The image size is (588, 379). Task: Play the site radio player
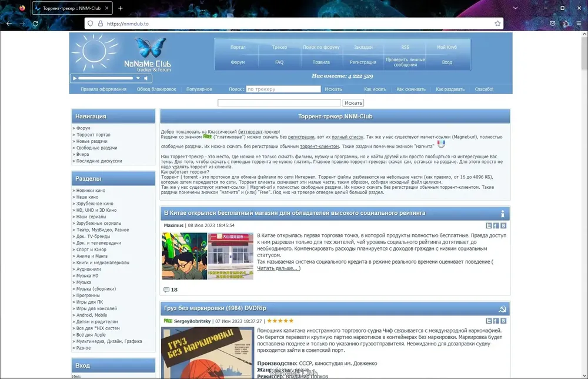75,78
